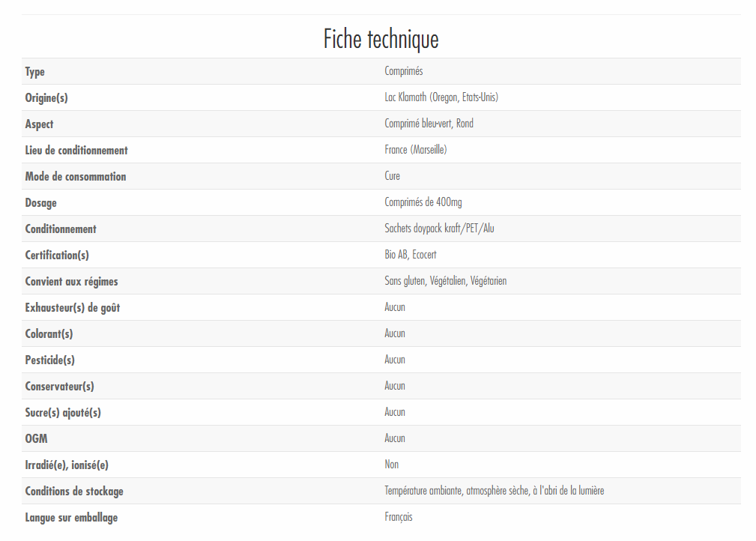Click the "Lieu de conditionnement" row label
756x541 pixels.
point(76,150)
